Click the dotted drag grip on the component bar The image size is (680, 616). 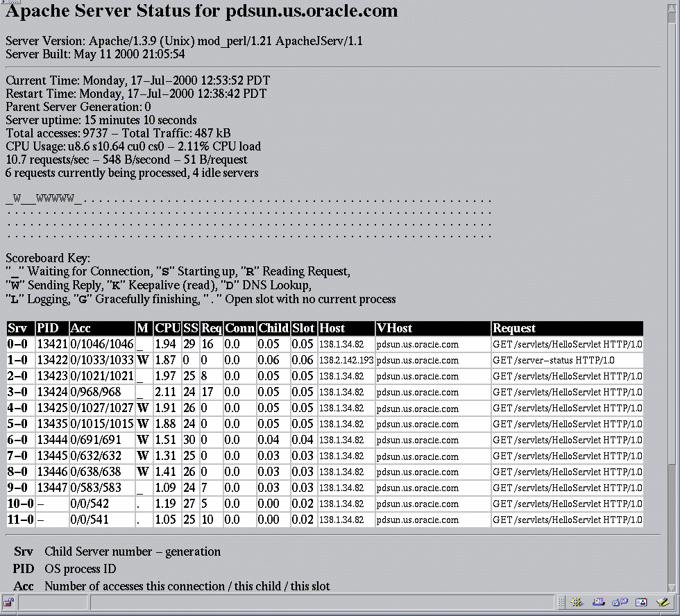pyautogui.click(x=561, y=602)
